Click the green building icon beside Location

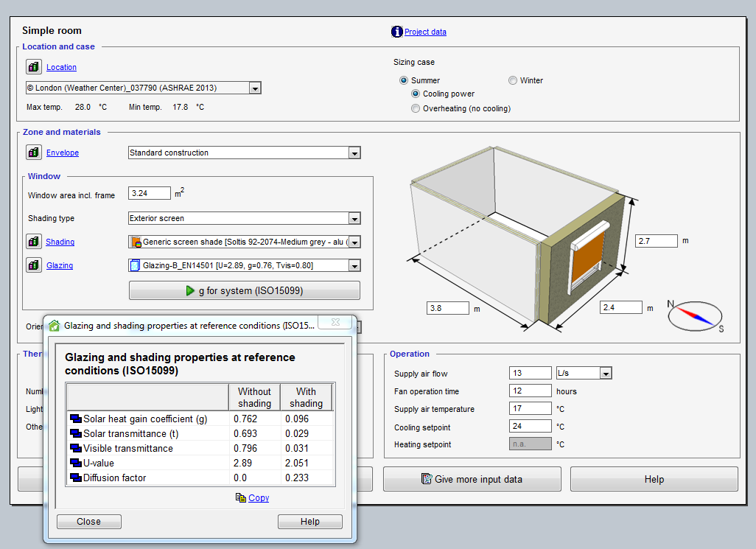click(x=33, y=66)
